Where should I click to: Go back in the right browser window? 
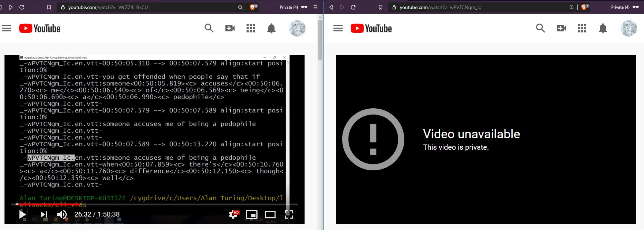tap(331, 7)
